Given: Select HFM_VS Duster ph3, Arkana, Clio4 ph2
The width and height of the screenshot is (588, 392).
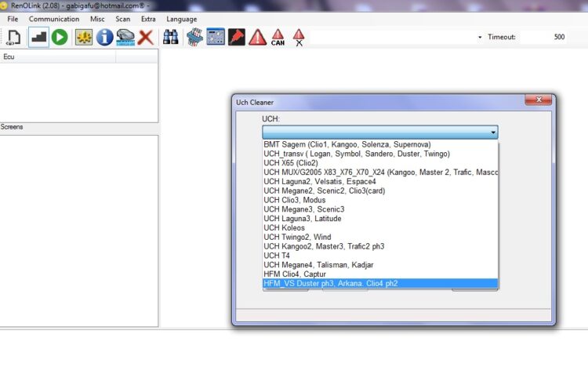Looking at the screenshot, I should [380, 283].
